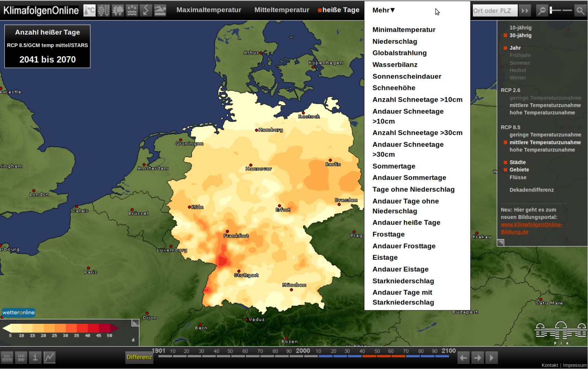Open the line chart diagram icon
The image size is (588, 369).
tap(49, 357)
